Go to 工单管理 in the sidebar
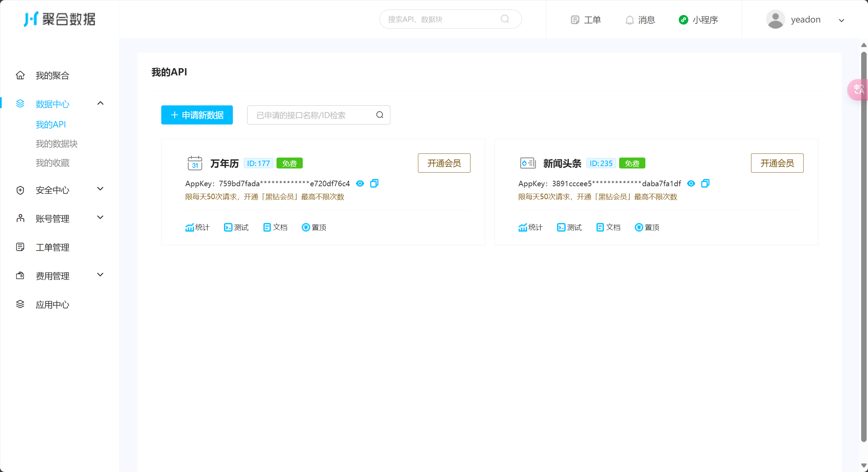 (x=53, y=247)
